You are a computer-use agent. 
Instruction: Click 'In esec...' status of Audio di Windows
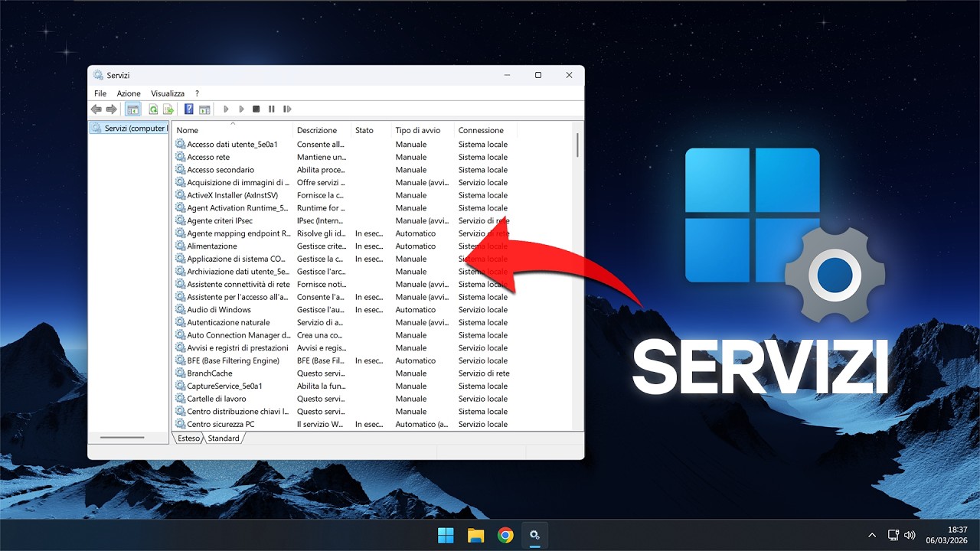[x=369, y=310]
